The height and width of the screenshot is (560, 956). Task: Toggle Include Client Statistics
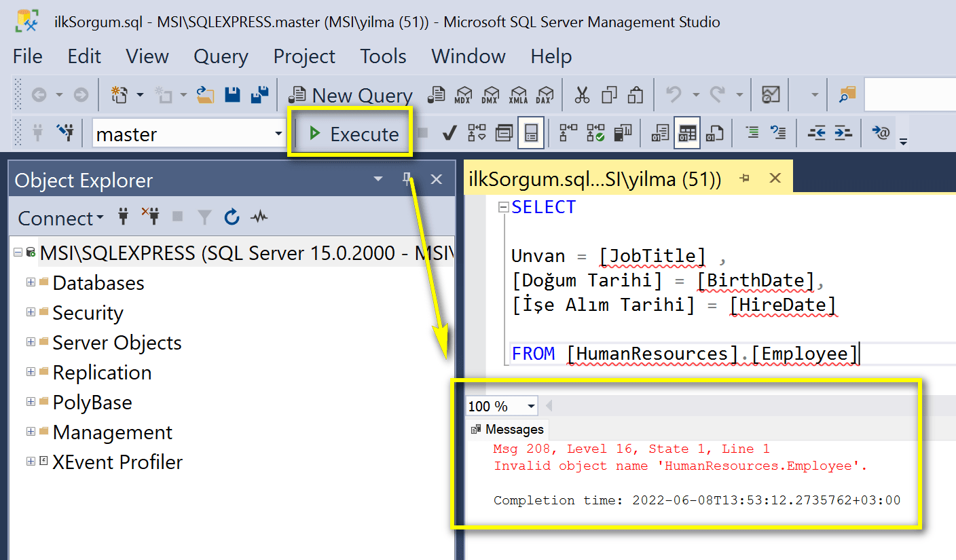pyautogui.click(x=623, y=134)
